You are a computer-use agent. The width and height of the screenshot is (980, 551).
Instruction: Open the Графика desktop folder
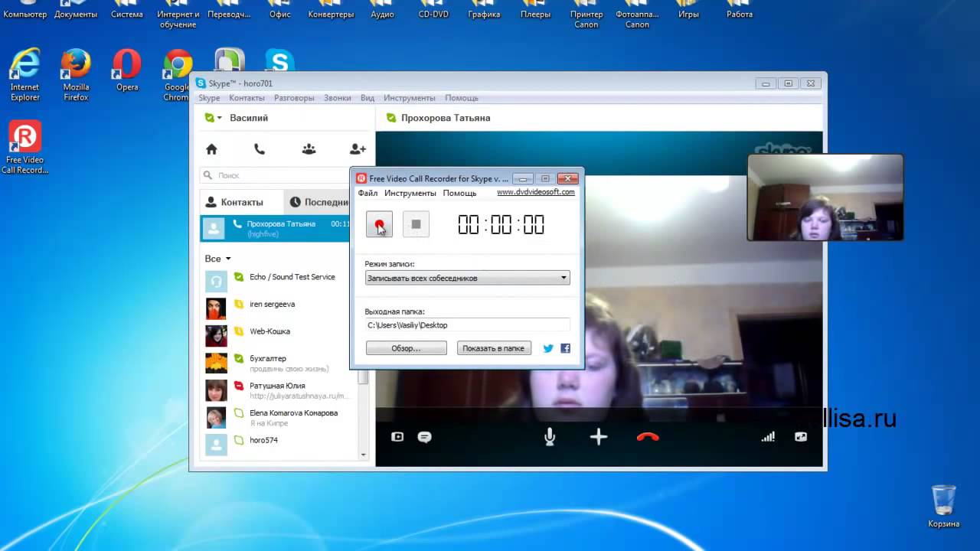coord(484,10)
